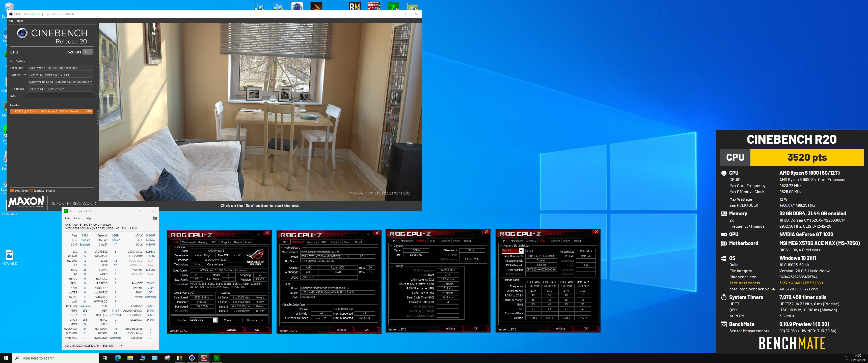Viewport: 868px width, 363px height.
Task: Click Validate in the CPU-Z SPD window
Action: (560, 328)
